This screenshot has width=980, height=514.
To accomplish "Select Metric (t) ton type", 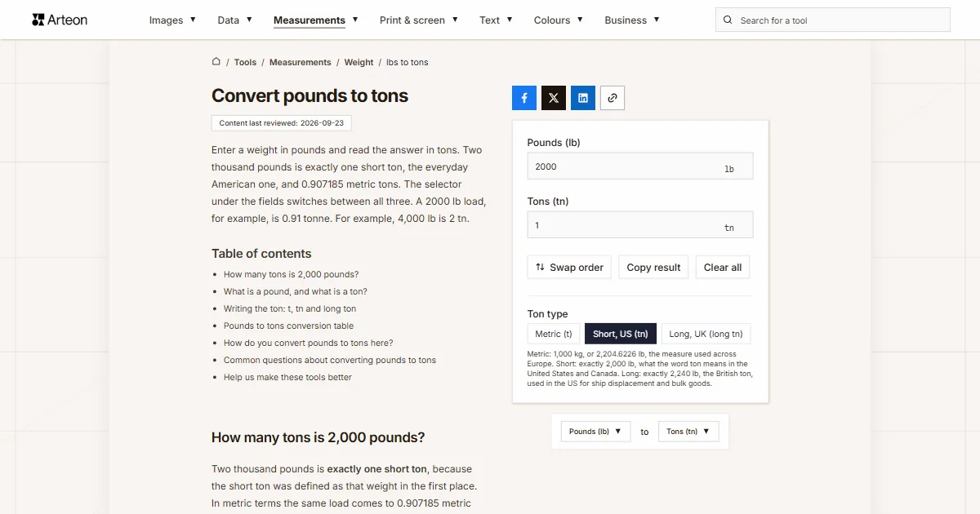I will click(554, 334).
